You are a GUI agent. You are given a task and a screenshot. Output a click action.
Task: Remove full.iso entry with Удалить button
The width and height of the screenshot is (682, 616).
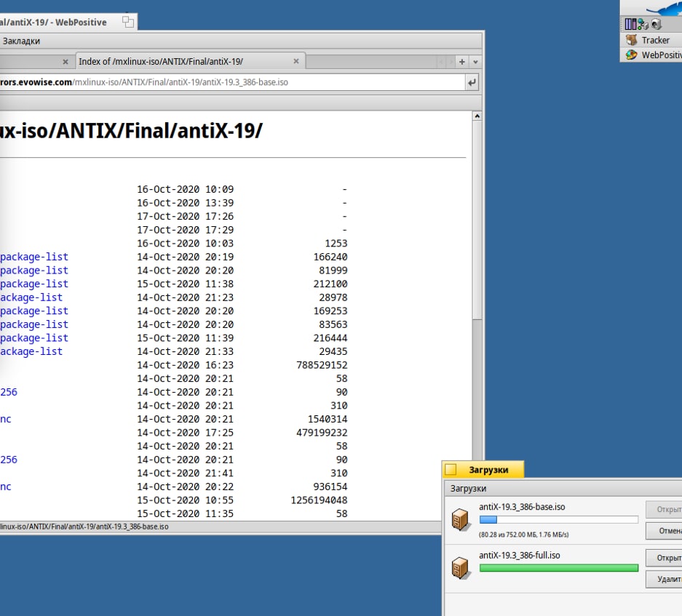click(x=664, y=579)
